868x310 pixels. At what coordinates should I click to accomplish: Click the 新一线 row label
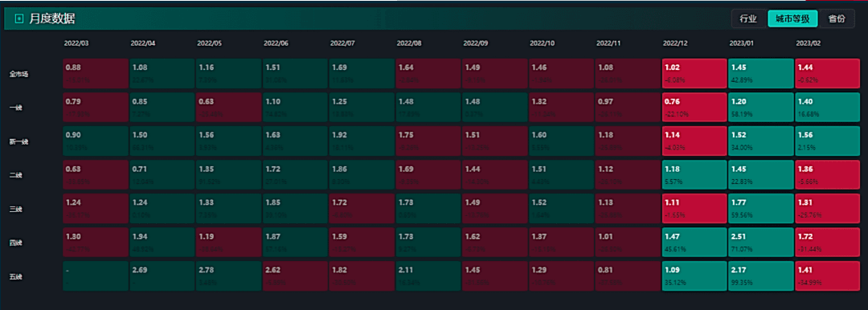(x=18, y=141)
